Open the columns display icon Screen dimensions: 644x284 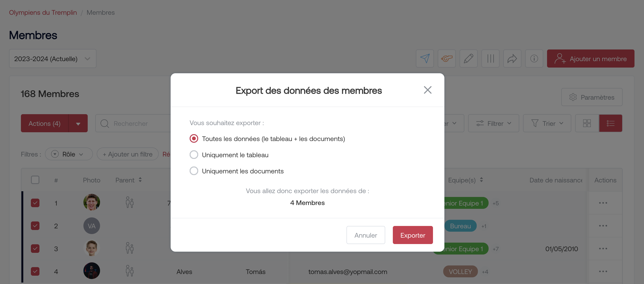[490, 59]
